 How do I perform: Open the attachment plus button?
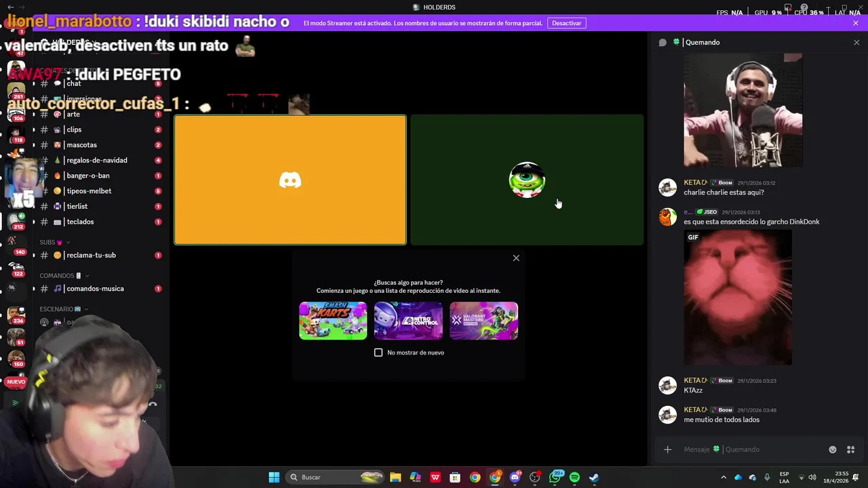point(667,449)
